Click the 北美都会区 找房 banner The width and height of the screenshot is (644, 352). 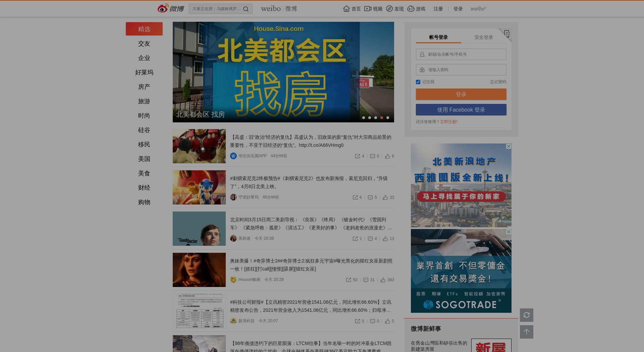coord(283,72)
